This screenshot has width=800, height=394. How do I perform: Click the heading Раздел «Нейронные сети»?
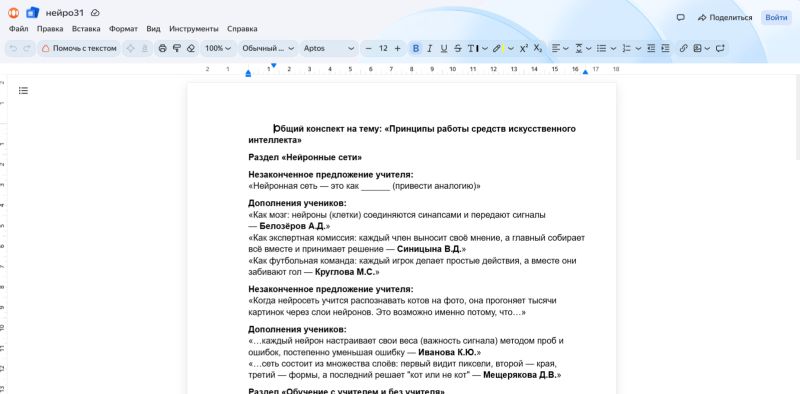[x=305, y=157]
